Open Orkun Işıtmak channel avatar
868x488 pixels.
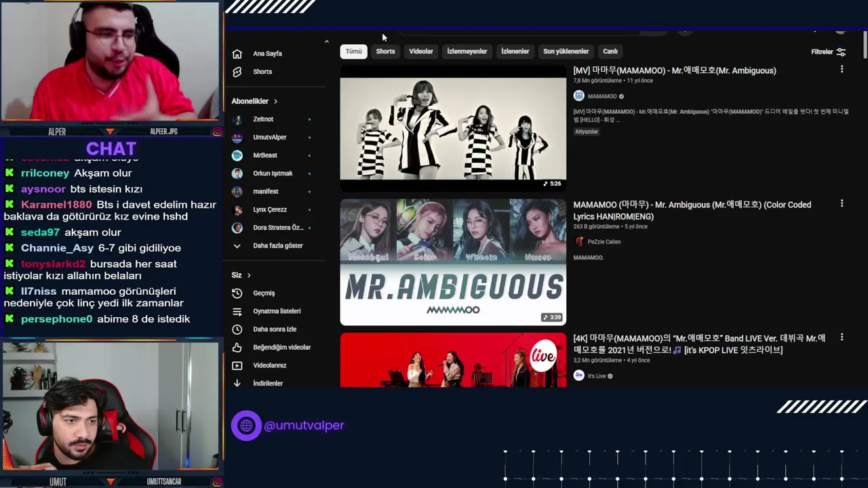[237, 174]
